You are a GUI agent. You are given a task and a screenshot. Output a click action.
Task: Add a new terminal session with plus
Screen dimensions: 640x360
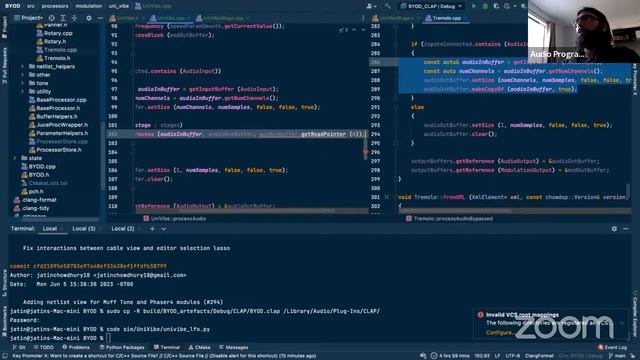(152, 229)
